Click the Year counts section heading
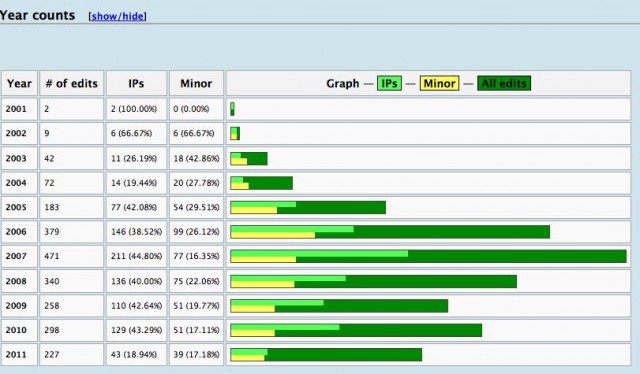 click(x=38, y=16)
